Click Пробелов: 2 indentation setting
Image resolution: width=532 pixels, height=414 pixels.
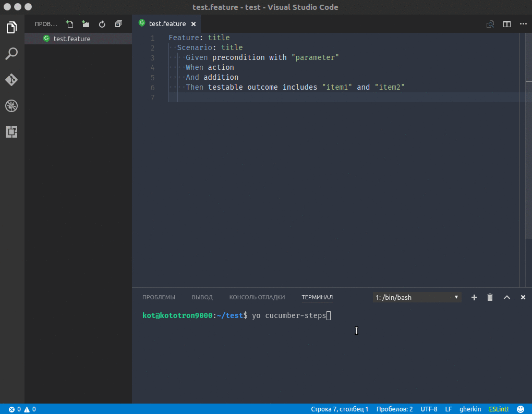point(395,409)
